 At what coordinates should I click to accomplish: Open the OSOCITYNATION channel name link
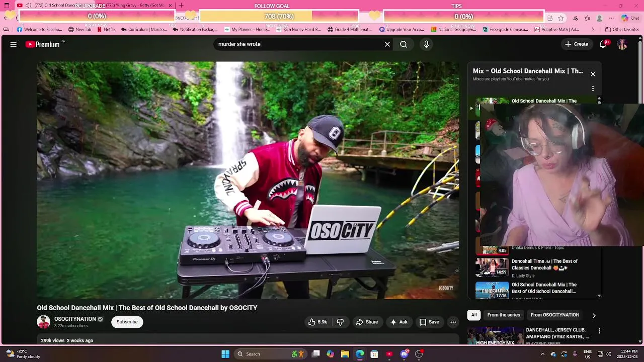point(75,319)
